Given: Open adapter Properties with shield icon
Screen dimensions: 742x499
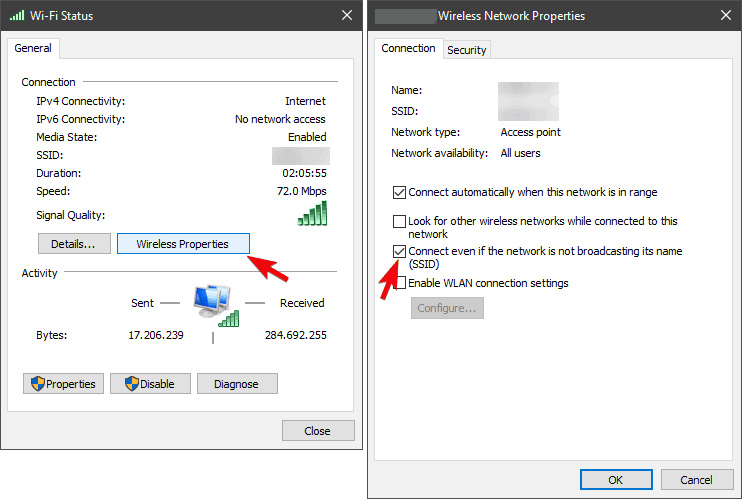Looking at the screenshot, I should (63, 383).
